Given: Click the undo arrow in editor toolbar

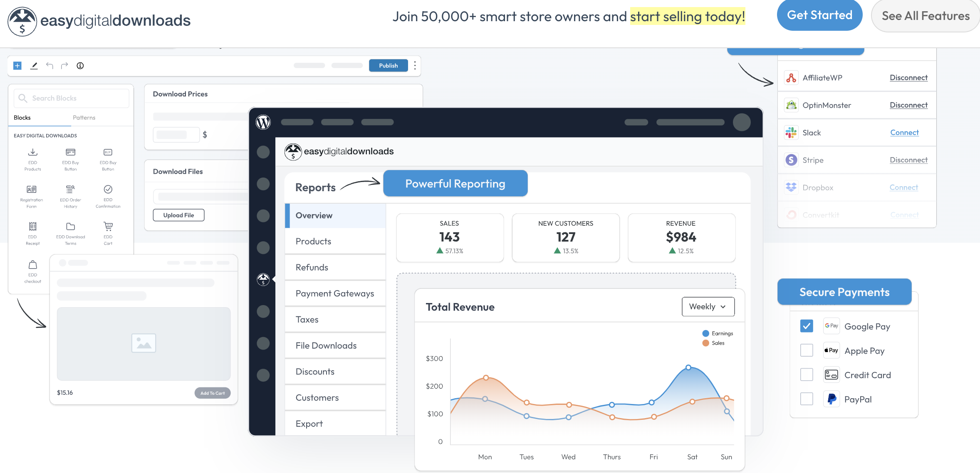Looking at the screenshot, I should pos(49,66).
